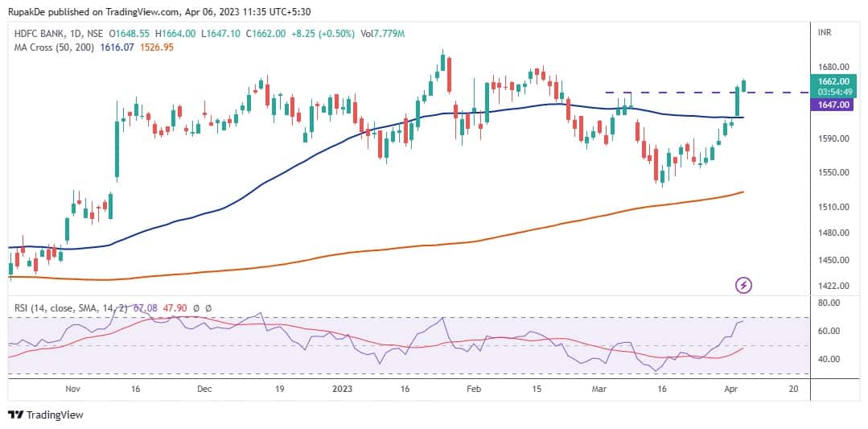Click the Mar date label
This screenshot has width=868, height=429.
pyautogui.click(x=599, y=389)
